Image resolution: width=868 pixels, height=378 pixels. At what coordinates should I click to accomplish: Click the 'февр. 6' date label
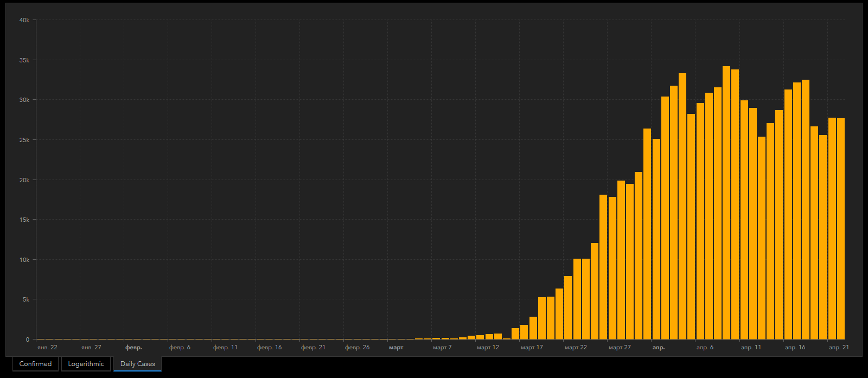tap(180, 347)
